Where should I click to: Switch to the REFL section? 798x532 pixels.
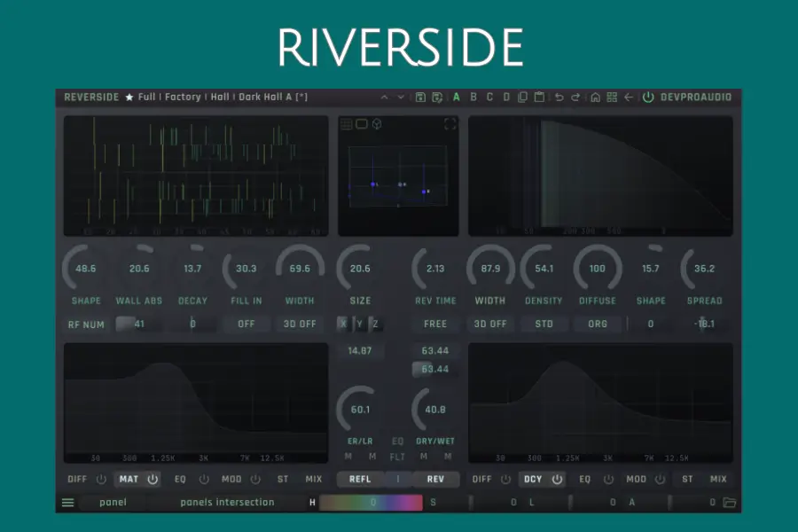click(360, 479)
